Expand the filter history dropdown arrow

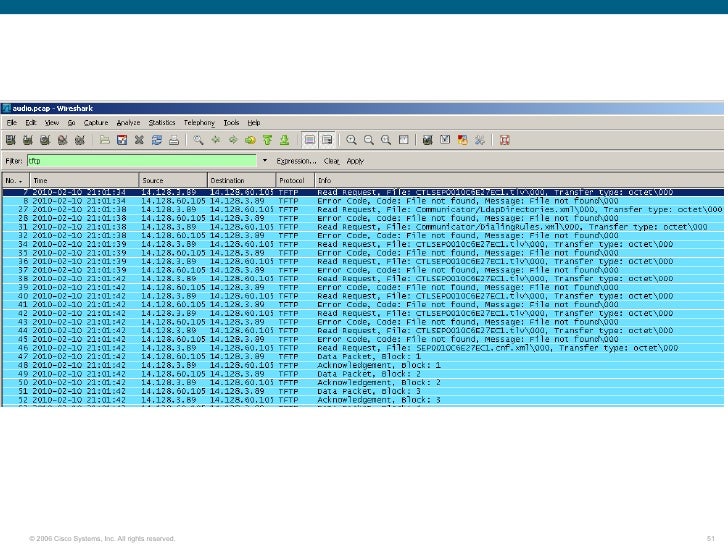265,161
